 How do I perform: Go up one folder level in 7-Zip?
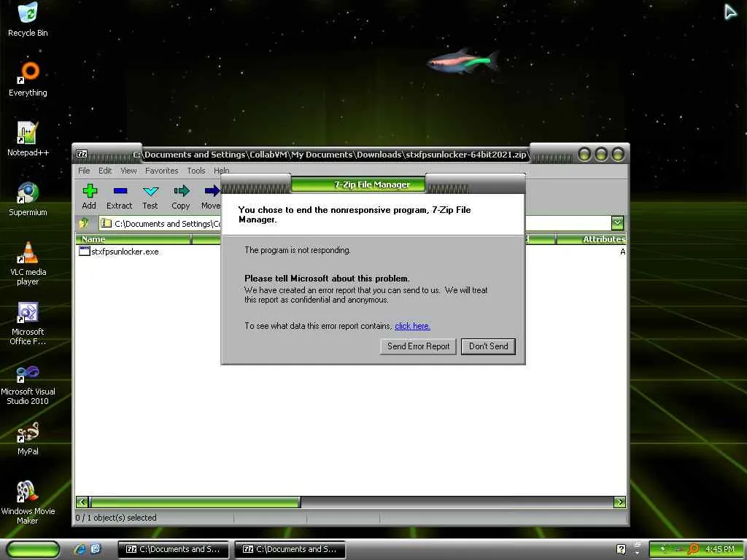(85, 223)
